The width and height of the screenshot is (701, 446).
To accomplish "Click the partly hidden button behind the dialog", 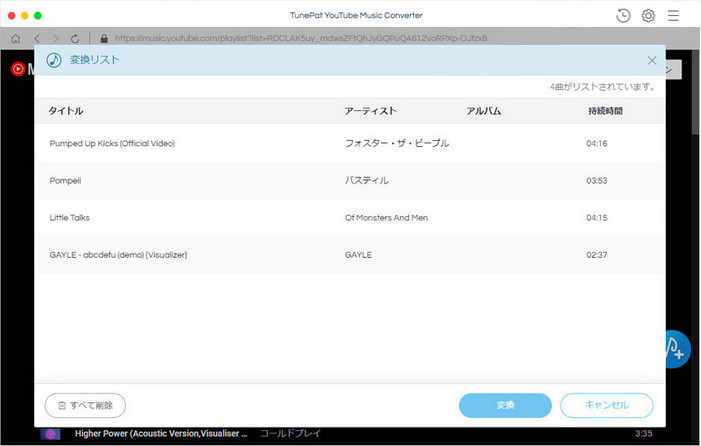I will click(x=674, y=70).
